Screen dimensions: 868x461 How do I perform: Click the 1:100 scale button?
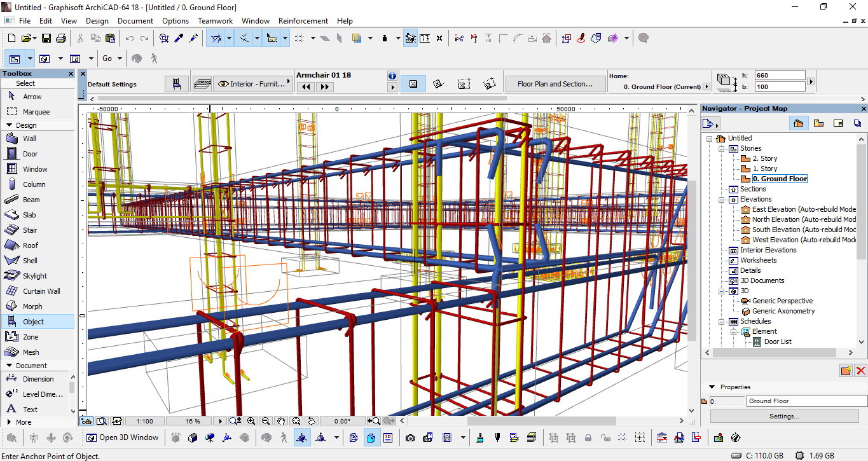(145, 421)
